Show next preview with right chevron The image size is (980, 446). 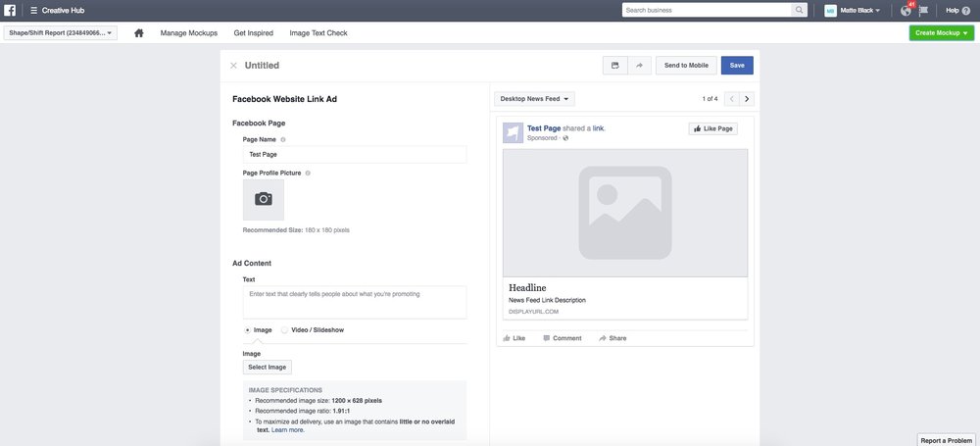pyautogui.click(x=747, y=99)
